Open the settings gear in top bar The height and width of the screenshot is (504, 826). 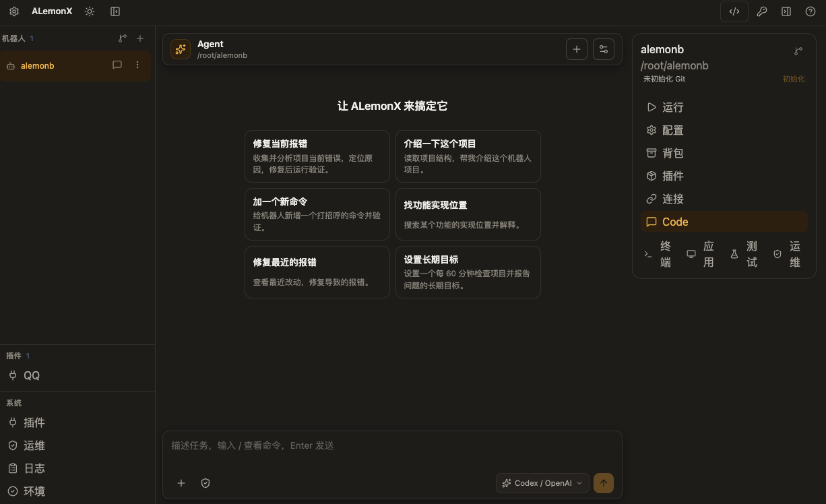(14, 11)
